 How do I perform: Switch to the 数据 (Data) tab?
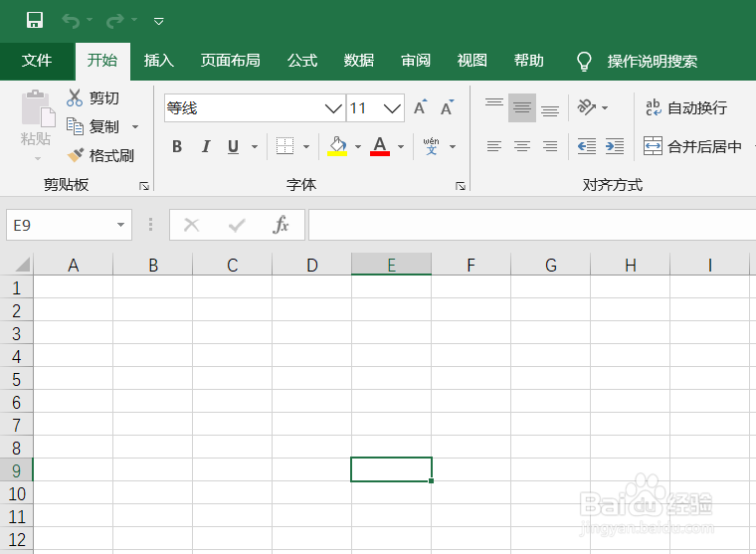click(359, 61)
